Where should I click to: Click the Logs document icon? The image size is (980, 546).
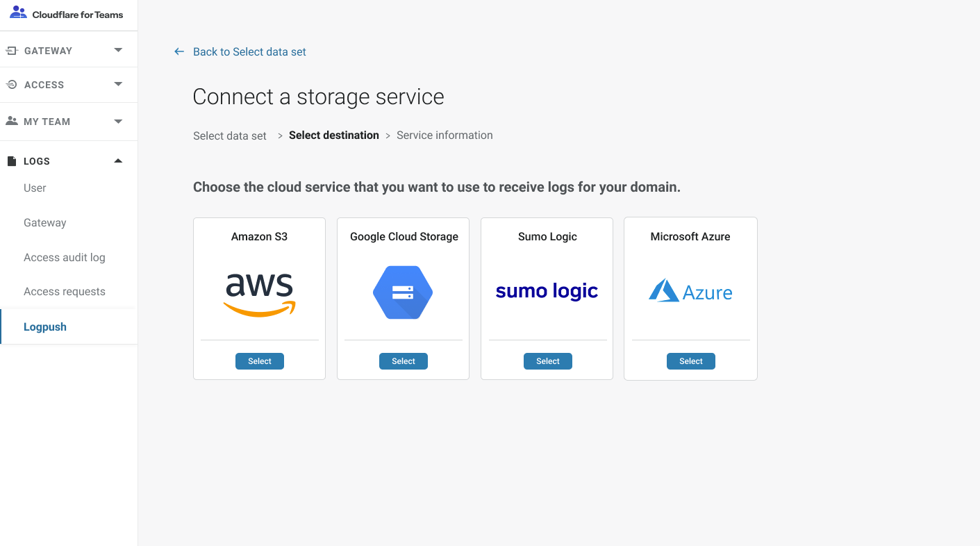coord(12,161)
